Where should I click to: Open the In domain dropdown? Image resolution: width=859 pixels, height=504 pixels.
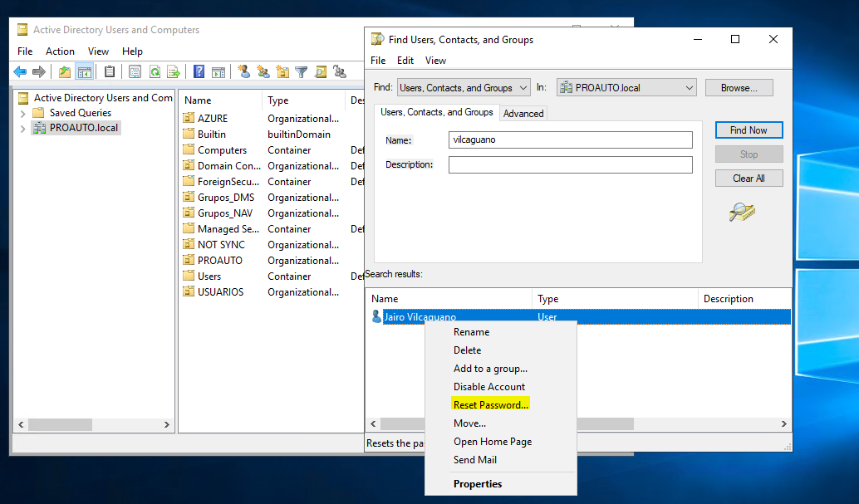click(626, 88)
